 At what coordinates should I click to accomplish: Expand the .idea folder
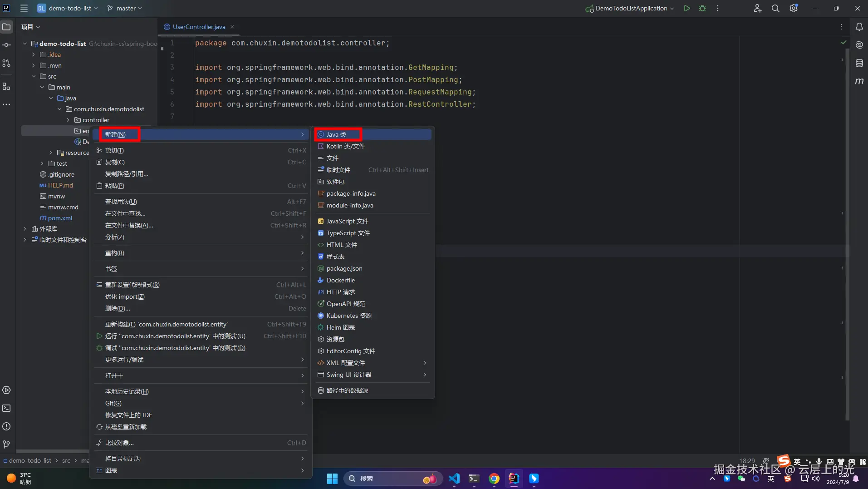tap(34, 54)
